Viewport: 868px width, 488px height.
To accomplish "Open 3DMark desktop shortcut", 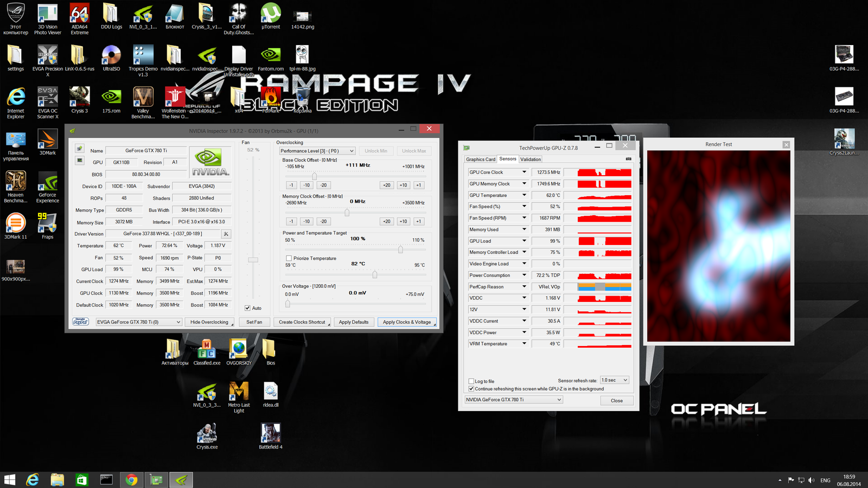I will pyautogui.click(x=48, y=142).
